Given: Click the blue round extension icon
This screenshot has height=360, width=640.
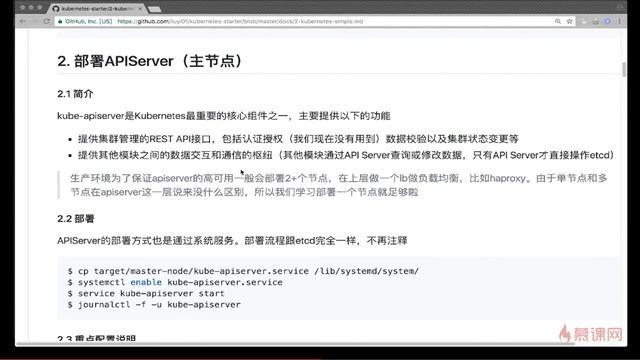Looking at the screenshot, I should click(608, 21).
